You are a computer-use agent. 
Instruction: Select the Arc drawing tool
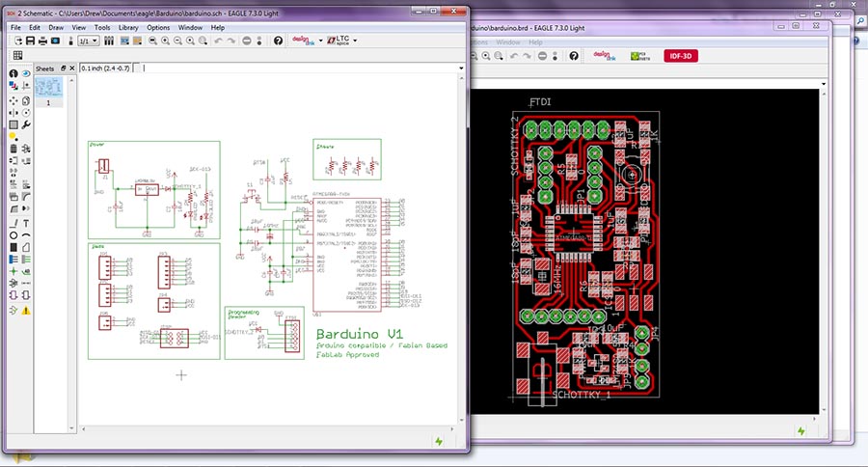tap(26, 235)
